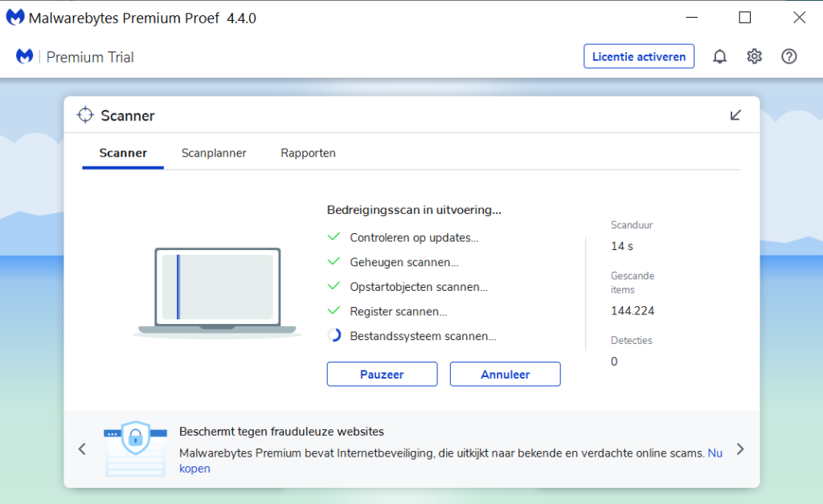Click the checkmark next to Geheugen scannen

pos(334,261)
